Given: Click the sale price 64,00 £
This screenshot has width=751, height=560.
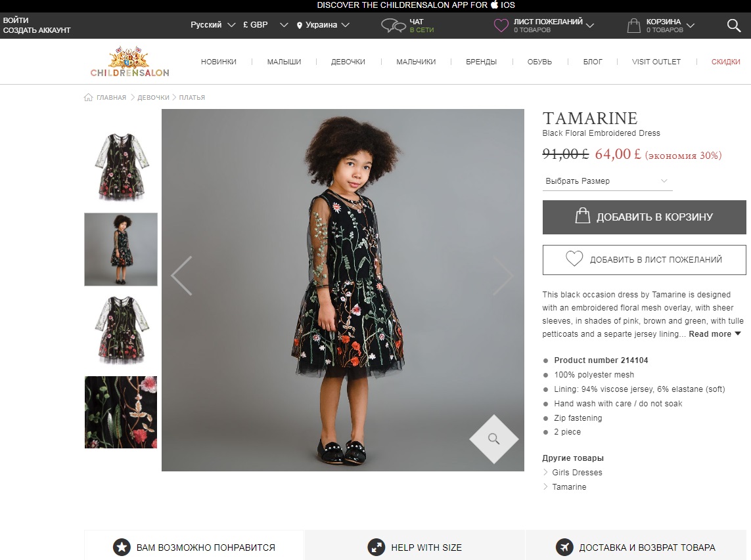Looking at the screenshot, I should pos(618,154).
